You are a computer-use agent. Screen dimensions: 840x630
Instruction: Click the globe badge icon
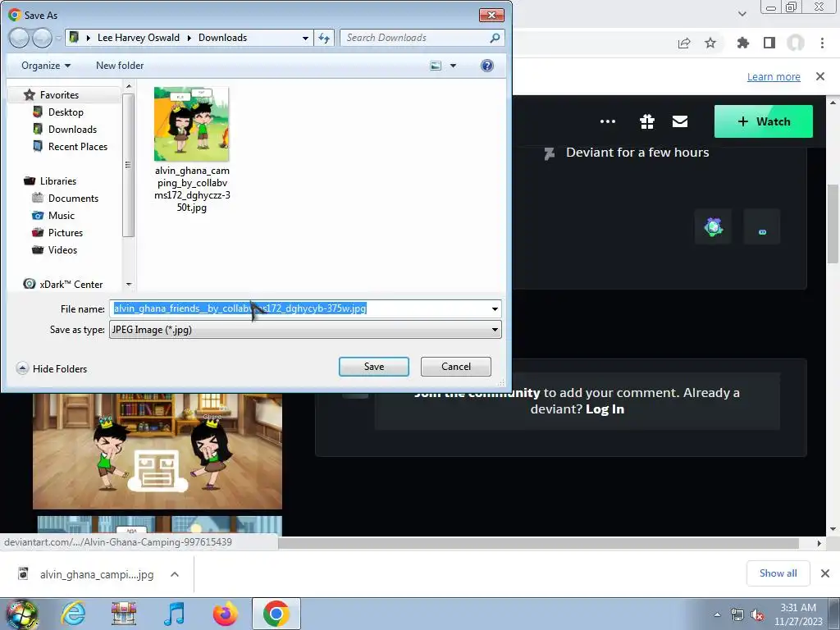click(x=713, y=226)
